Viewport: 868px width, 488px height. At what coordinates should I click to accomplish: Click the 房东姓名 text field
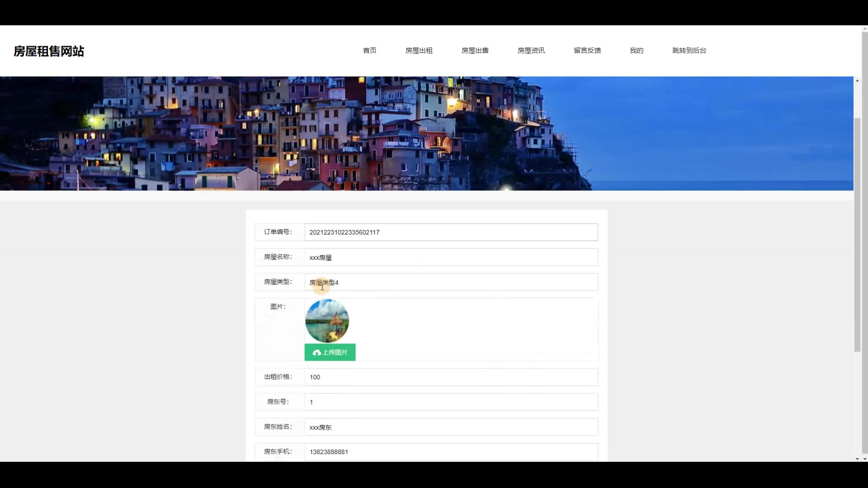[450, 427]
